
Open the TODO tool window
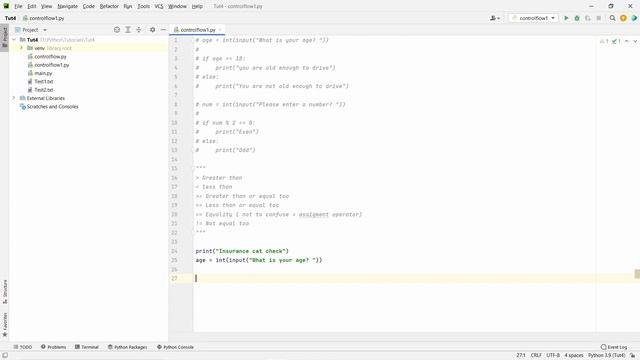22,347
